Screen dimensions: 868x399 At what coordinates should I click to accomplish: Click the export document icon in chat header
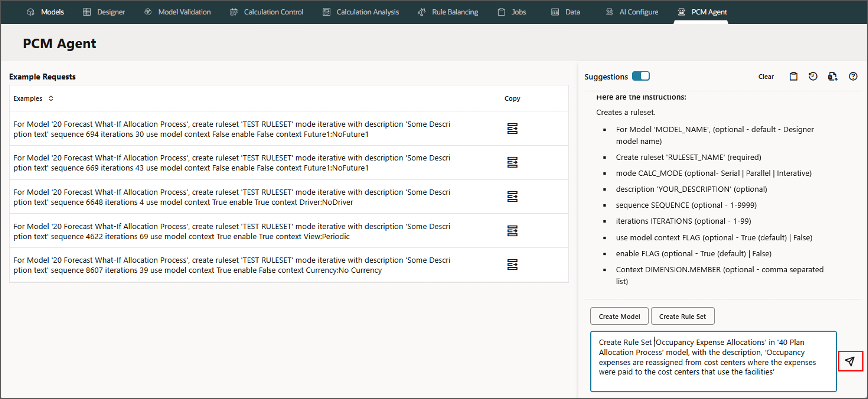point(832,77)
